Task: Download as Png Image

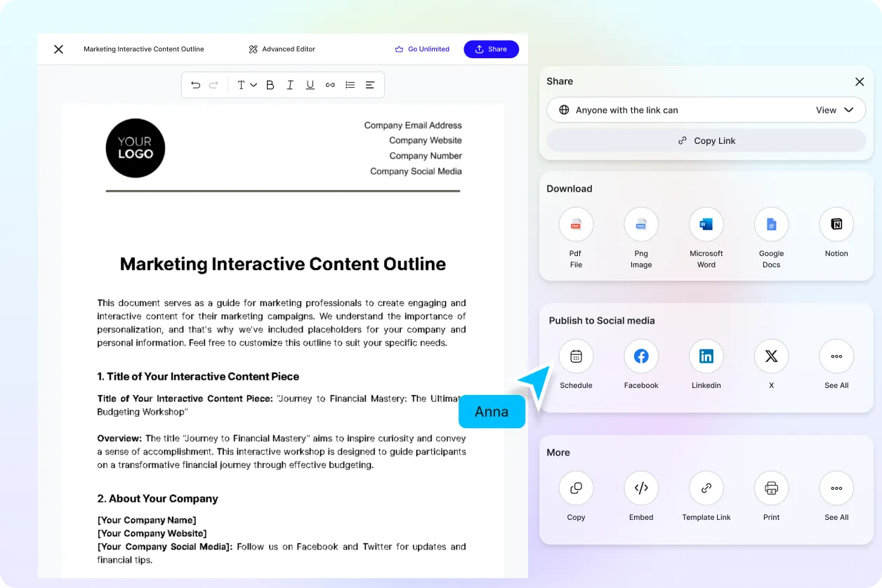Action: [641, 225]
